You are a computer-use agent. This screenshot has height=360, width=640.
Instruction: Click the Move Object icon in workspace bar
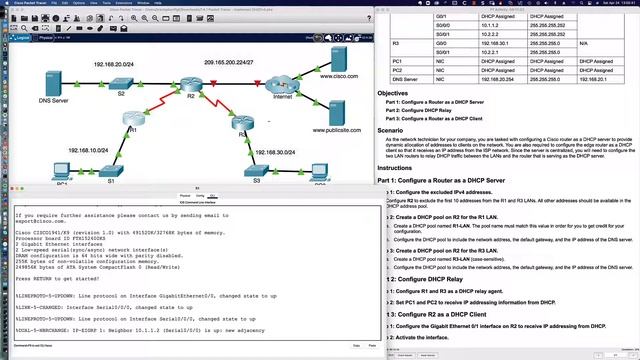click(x=338, y=38)
